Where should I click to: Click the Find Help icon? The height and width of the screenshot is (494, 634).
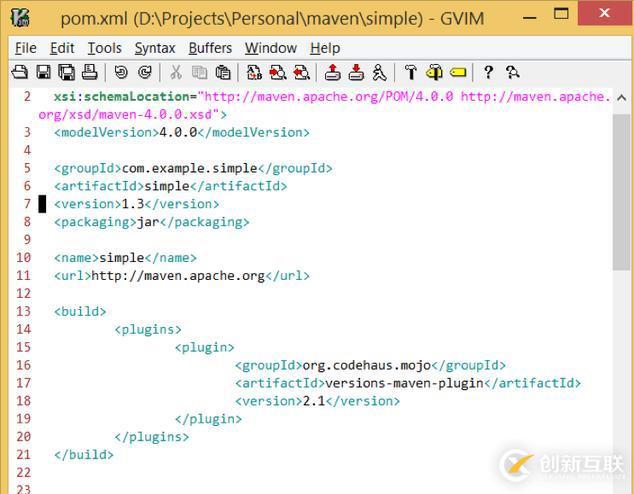(x=512, y=72)
